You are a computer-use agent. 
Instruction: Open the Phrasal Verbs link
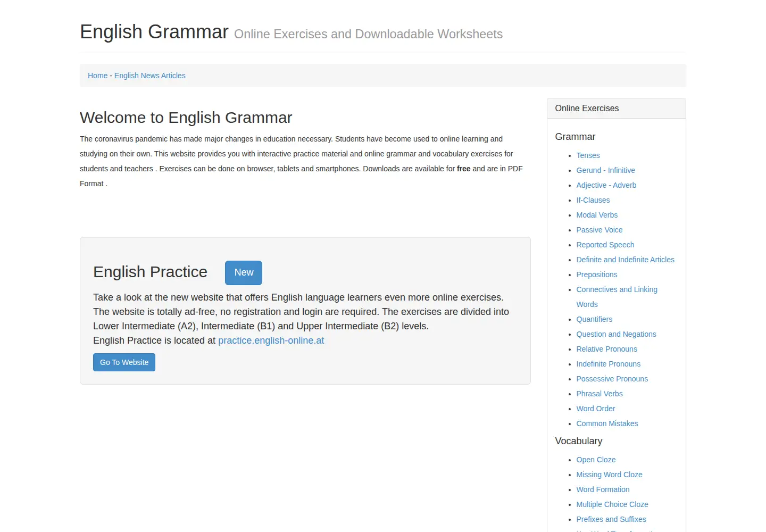pyautogui.click(x=599, y=394)
